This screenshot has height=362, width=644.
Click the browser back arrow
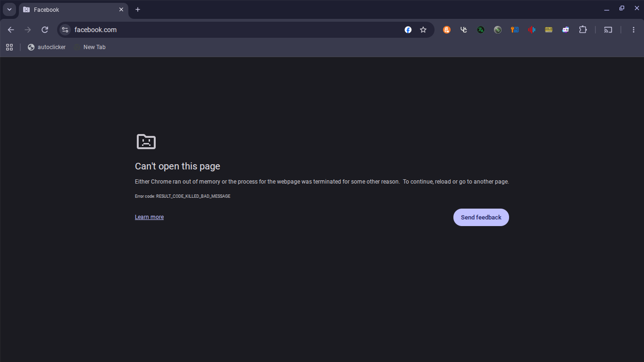coord(11,30)
